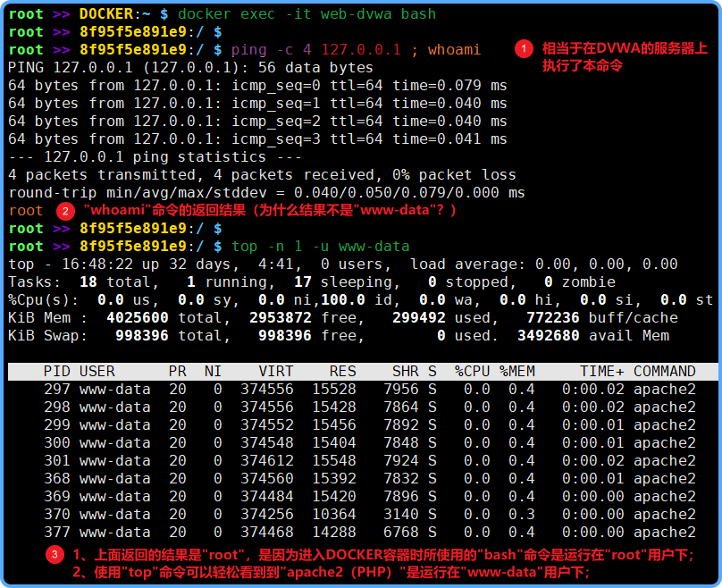Click the '772236 buff/cache' value

point(602,318)
